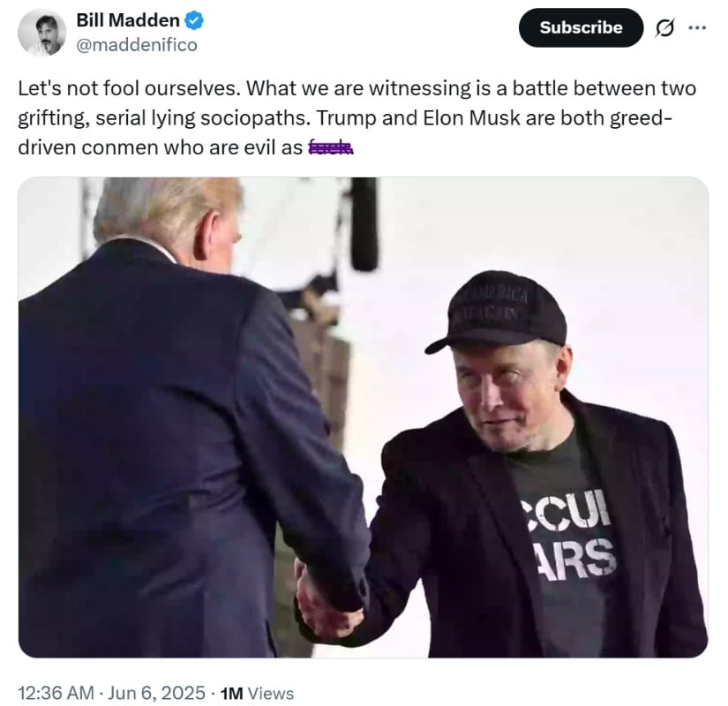Open the @maddenifico handle link
The image size is (728, 706).
click(137, 45)
